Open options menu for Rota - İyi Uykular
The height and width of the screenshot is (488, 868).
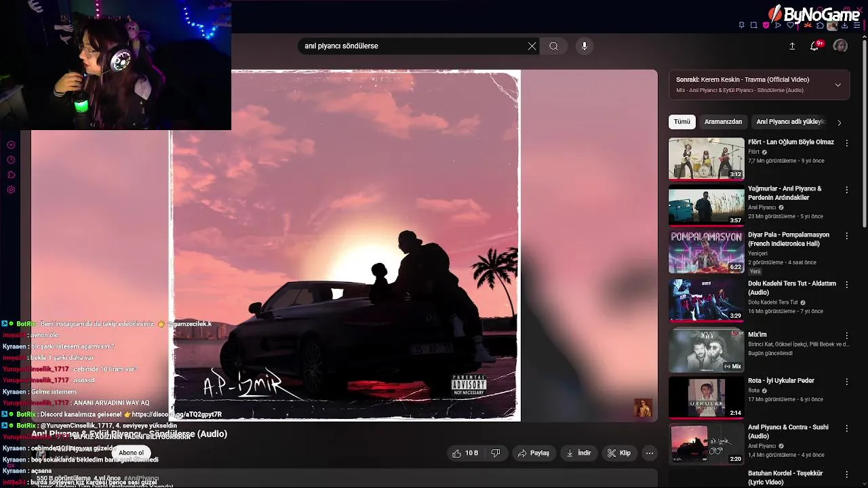pyautogui.click(x=846, y=382)
